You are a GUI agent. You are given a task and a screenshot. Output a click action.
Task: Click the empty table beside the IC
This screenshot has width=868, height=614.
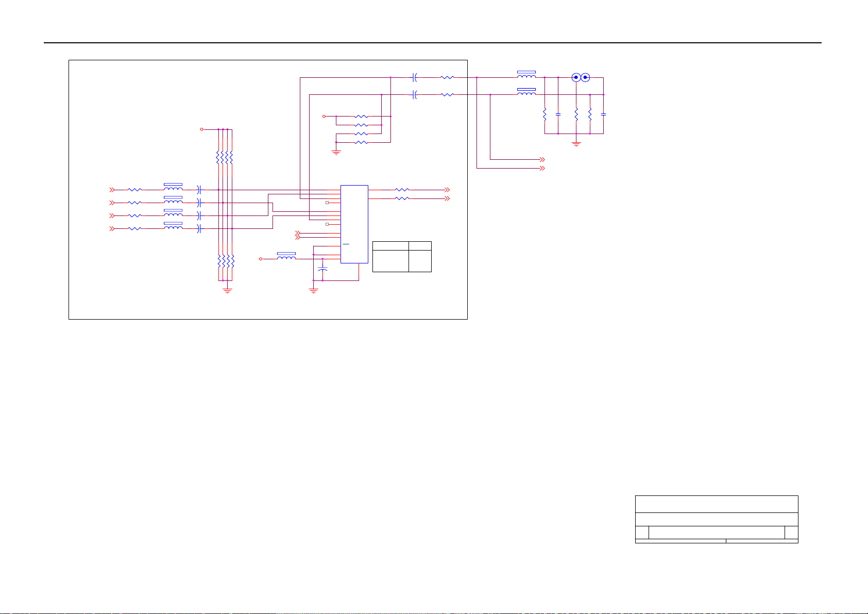pyautogui.click(x=402, y=256)
